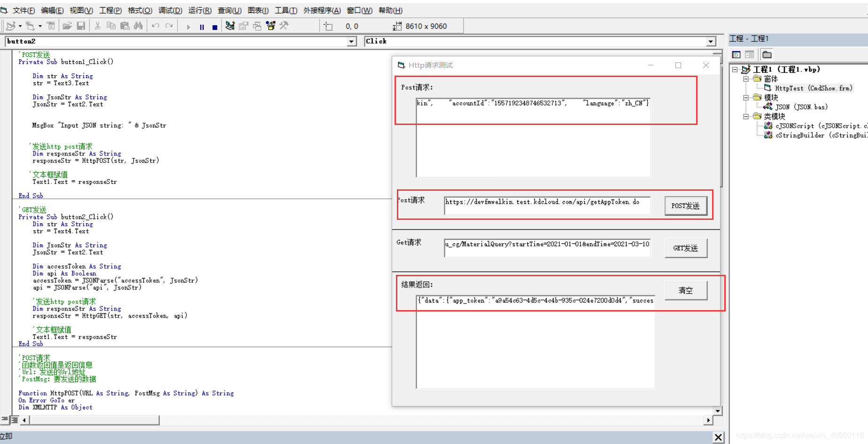The width and height of the screenshot is (868, 444).
Task: Open the Add Form dropdown arrow
Action: pos(40,26)
